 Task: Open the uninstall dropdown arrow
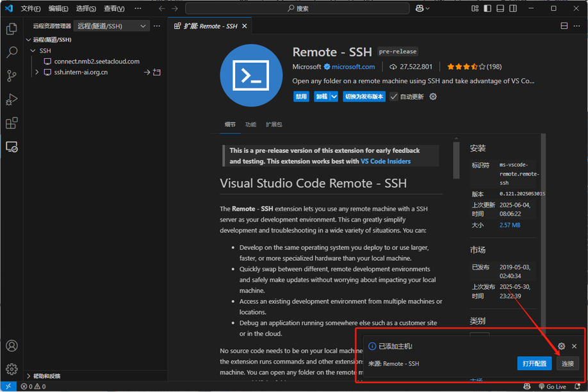tap(334, 97)
